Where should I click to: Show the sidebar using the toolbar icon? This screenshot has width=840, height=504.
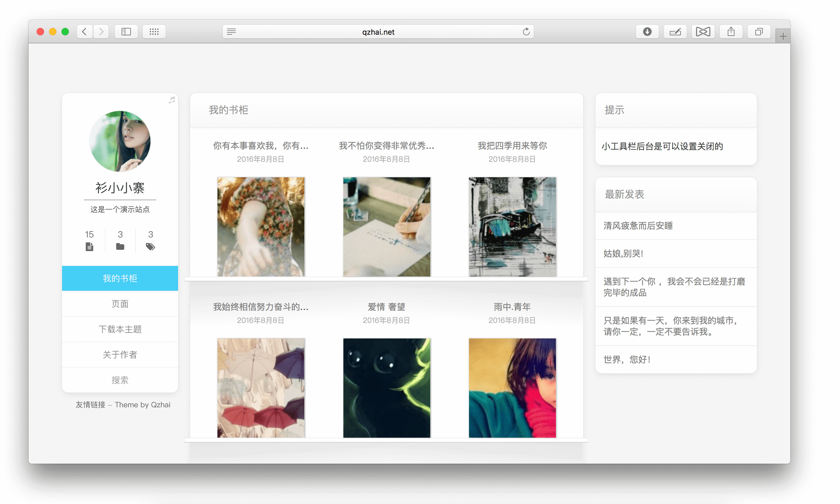pyautogui.click(x=126, y=32)
